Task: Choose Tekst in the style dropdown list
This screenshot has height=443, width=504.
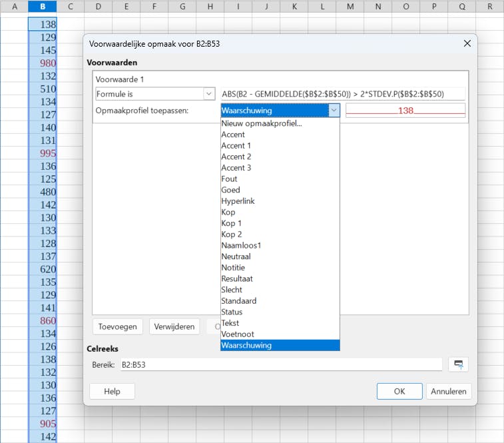Action: pyautogui.click(x=280, y=323)
